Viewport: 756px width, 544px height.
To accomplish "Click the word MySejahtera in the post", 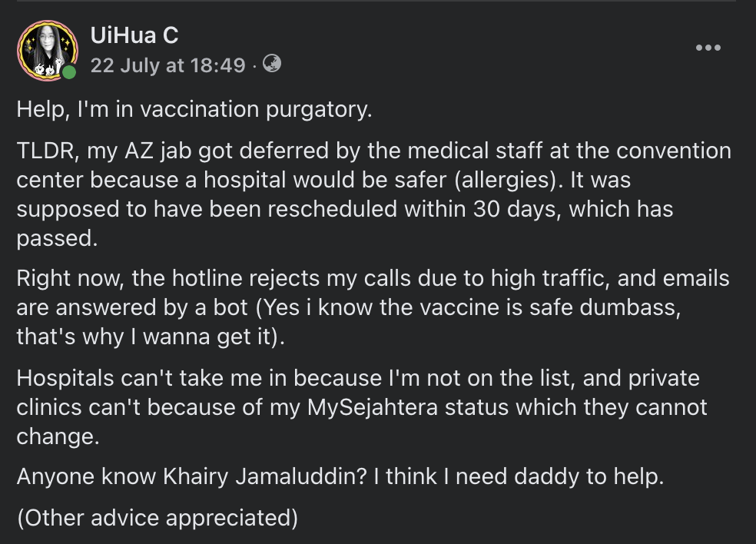I will (x=372, y=407).
